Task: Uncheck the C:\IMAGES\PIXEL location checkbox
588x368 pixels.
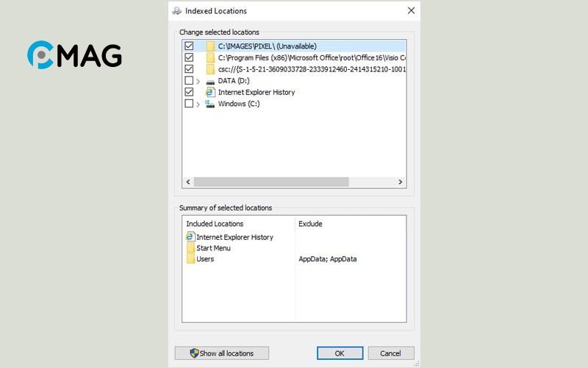Action: [189, 46]
